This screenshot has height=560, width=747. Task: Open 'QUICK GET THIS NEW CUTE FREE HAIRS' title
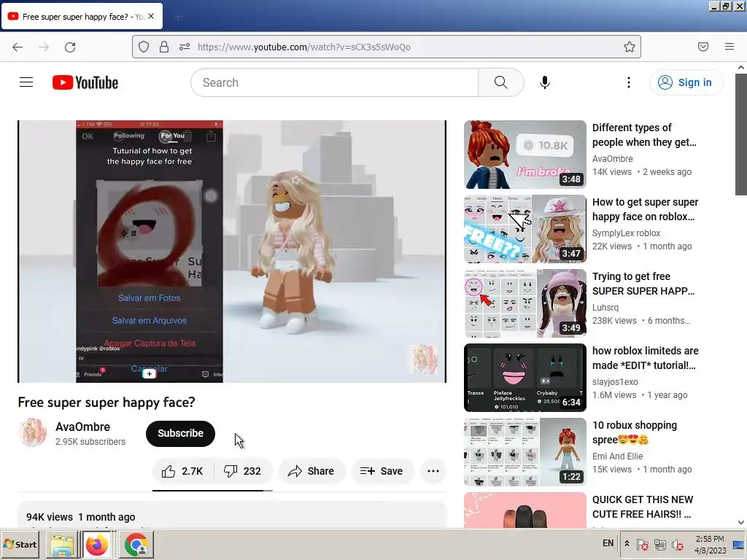coord(643,507)
